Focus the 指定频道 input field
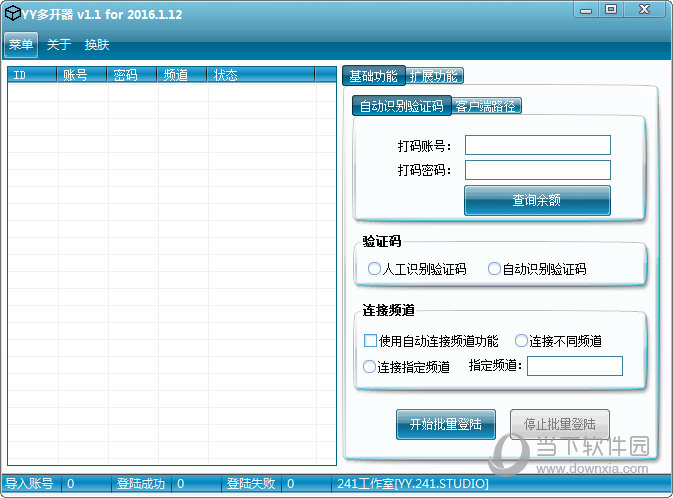673x498 pixels. (x=575, y=366)
